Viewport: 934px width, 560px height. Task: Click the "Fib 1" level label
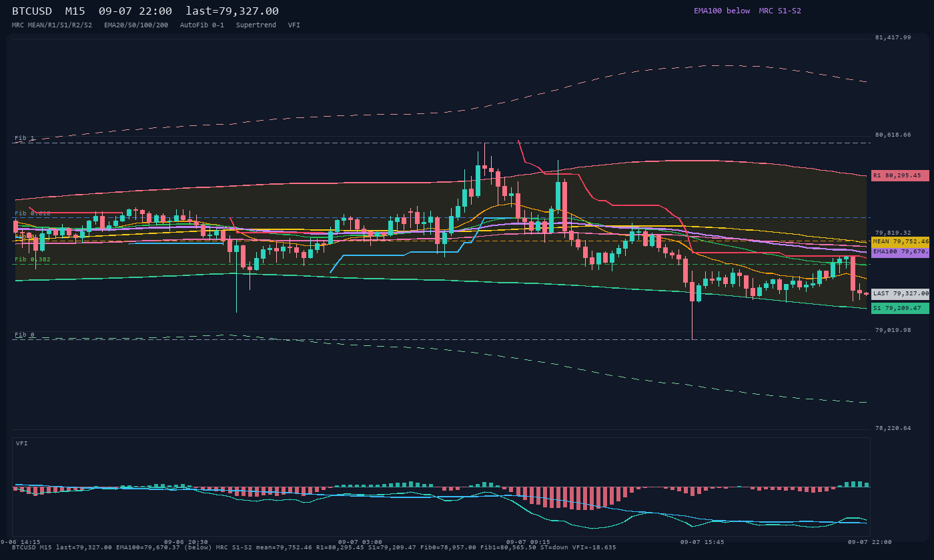coord(25,138)
